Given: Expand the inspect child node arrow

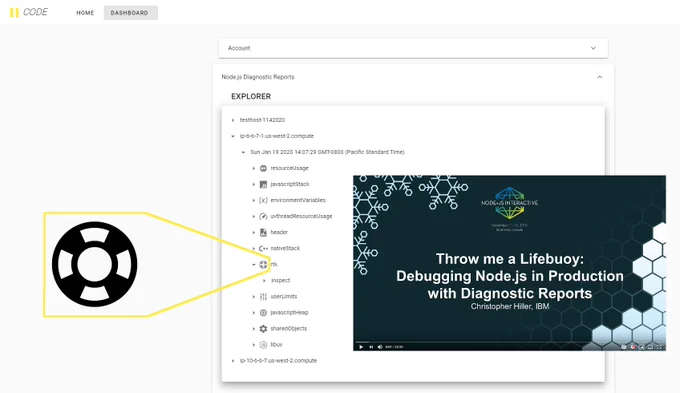Looking at the screenshot, I should [264, 281].
